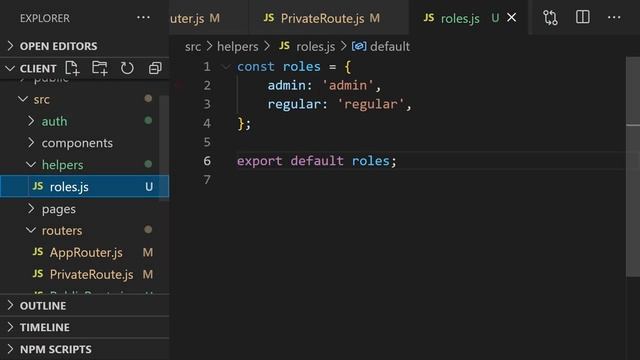
Task: Click the word 'export' on line 6
Action: (x=260, y=161)
